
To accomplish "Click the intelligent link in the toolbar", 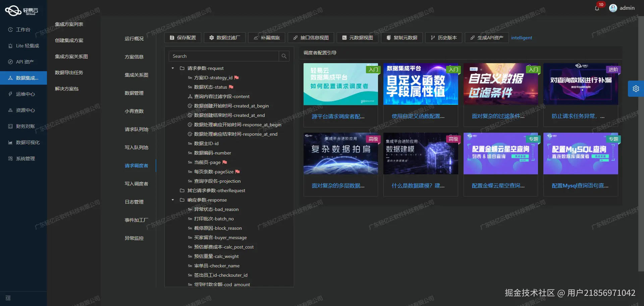I will [522, 38].
